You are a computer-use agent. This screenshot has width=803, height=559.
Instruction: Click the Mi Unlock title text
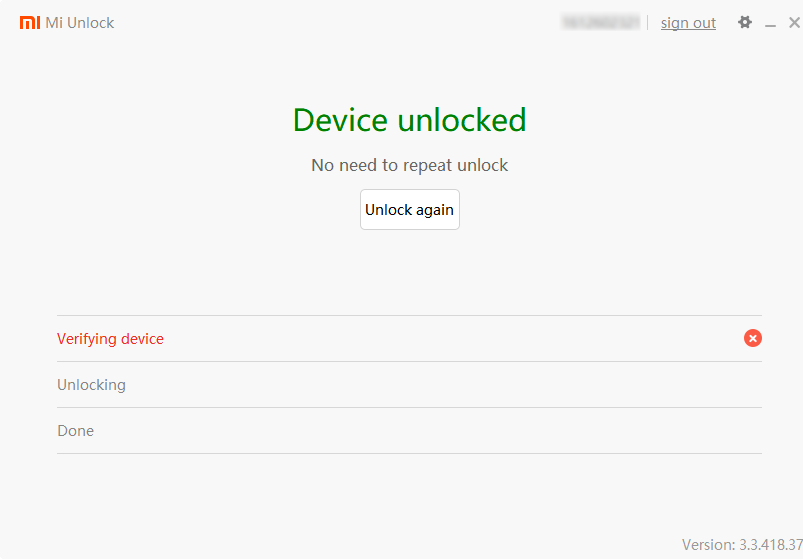coord(80,22)
